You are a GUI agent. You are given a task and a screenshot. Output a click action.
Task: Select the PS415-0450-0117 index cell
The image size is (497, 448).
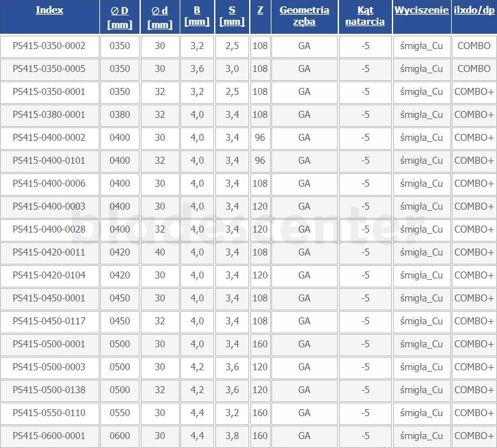click(x=49, y=321)
